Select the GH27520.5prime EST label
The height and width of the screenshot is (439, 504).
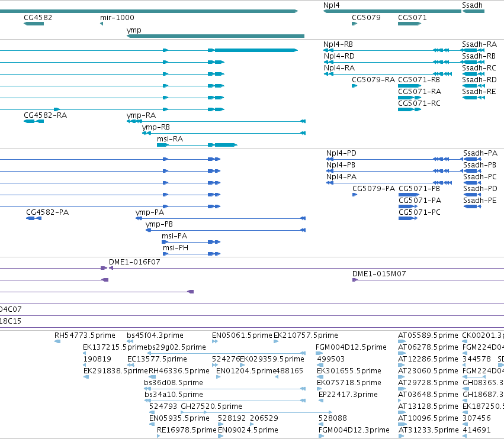coord(211,407)
